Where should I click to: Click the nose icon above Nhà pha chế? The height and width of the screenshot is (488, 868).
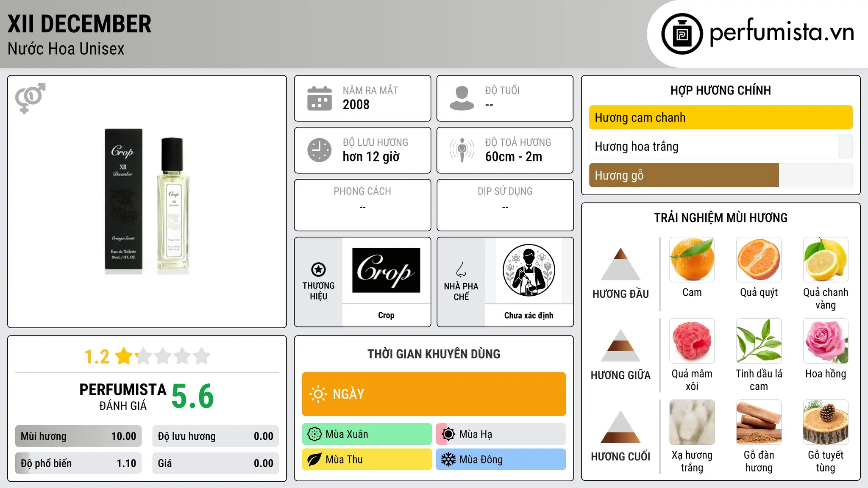pyautogui.click(x=461, y=269)
